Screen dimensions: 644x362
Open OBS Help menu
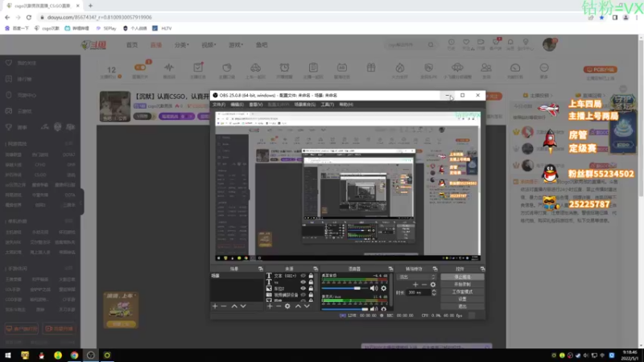(x=346, y=105)
